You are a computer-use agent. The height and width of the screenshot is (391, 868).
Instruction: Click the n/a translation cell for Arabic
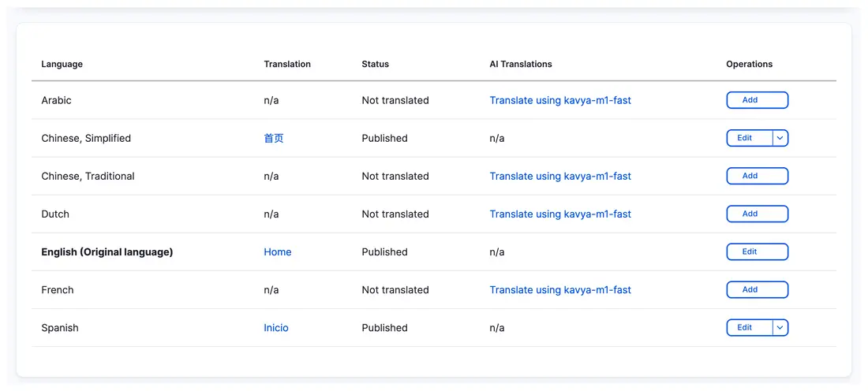271,101
